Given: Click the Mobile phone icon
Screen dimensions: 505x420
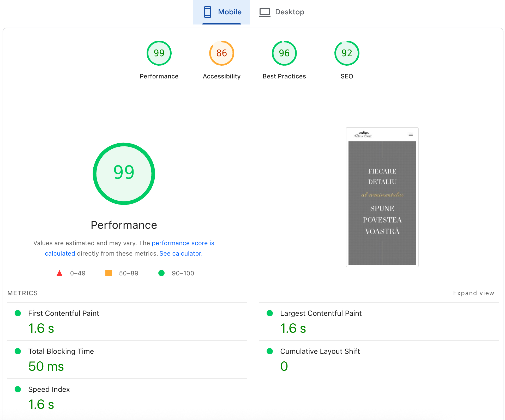Looking at the screenshot, I should [208, 12].
